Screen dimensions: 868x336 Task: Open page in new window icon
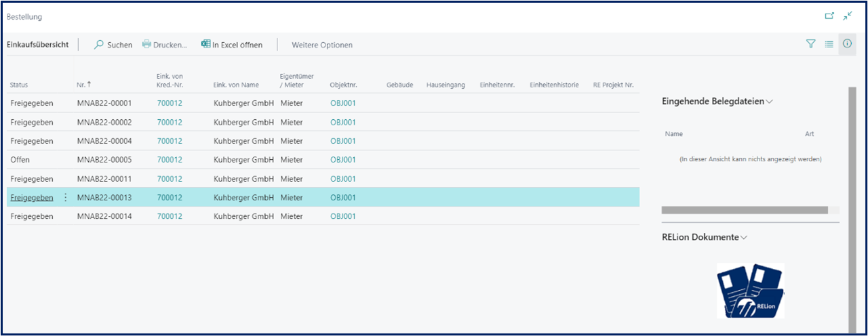pos(829,16)
